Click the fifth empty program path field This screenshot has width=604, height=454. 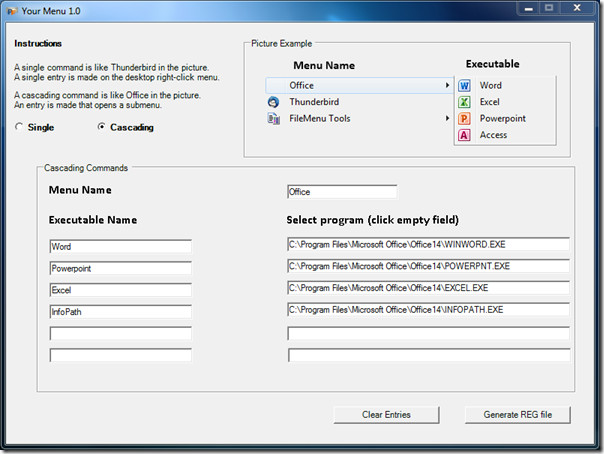point(429,333)
